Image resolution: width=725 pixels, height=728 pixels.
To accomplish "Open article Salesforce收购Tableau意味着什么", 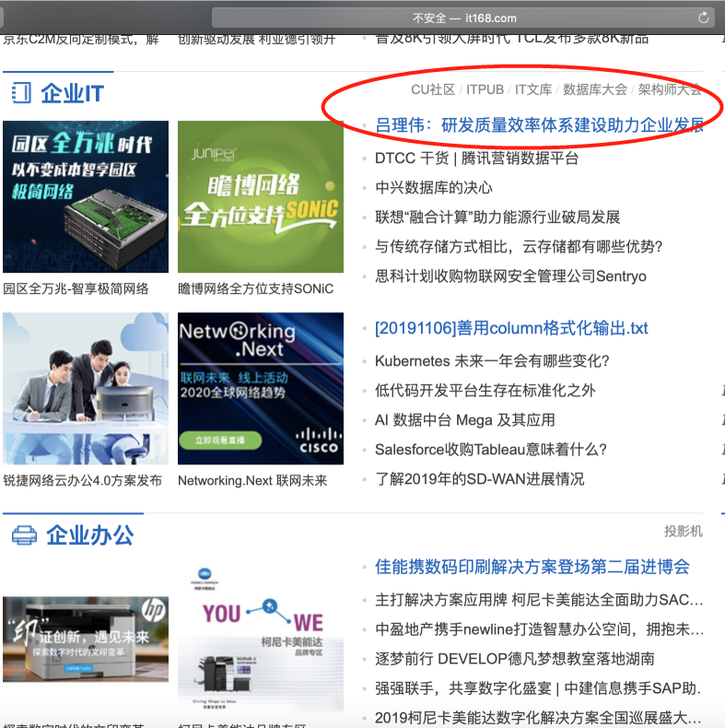I will click(x=491, y=450).
